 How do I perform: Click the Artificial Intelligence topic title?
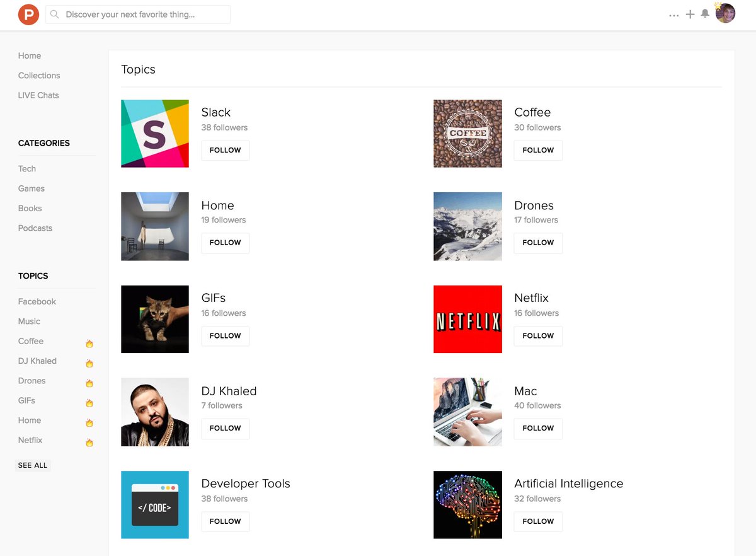tap(569, 484)
